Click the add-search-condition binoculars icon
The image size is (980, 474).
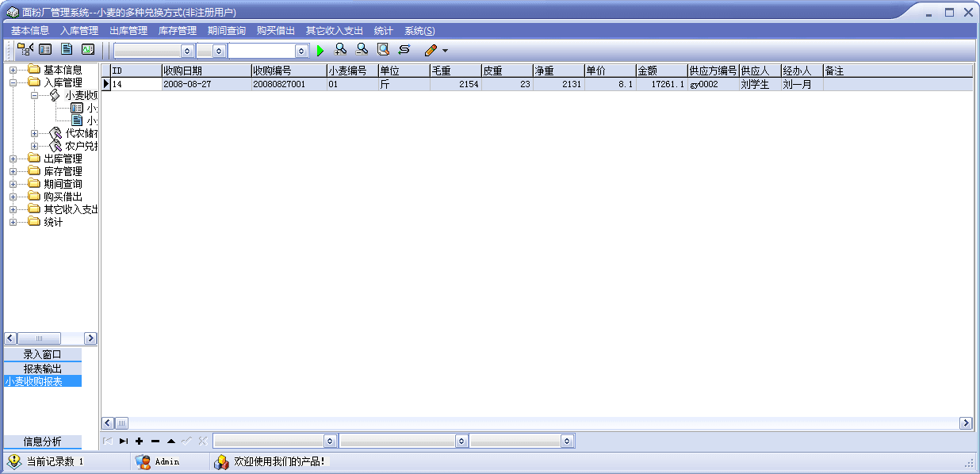(x=341, y=50)
